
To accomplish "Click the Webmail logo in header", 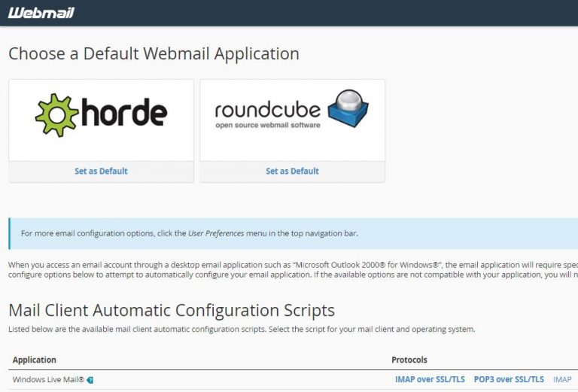I will click(41, 13).
